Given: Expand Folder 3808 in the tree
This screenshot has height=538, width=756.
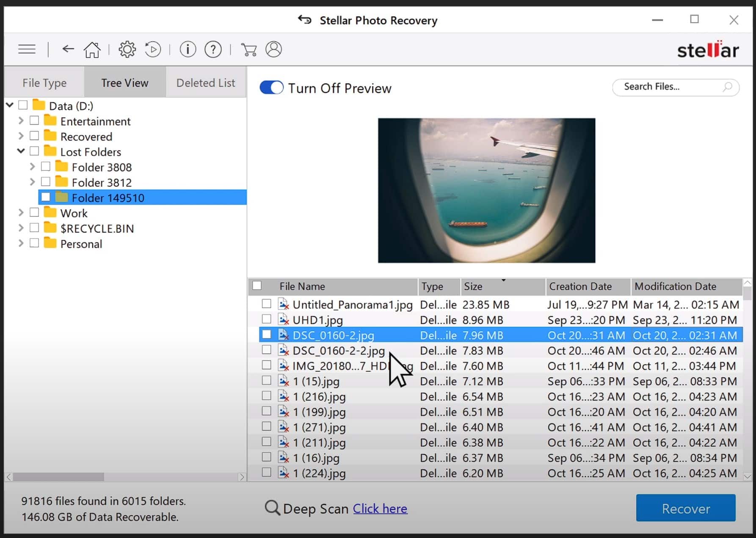Looking at the screenshot, I should (32, 167).
